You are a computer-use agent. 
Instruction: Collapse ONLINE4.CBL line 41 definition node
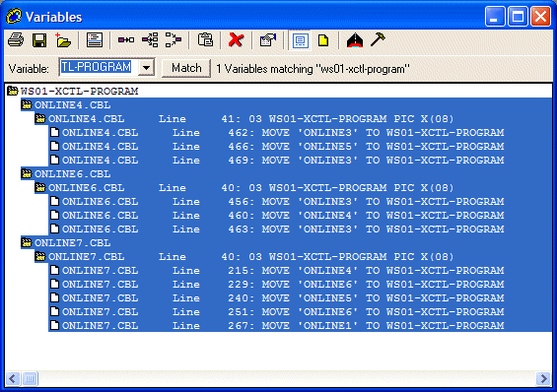click(x=40, y=119)
